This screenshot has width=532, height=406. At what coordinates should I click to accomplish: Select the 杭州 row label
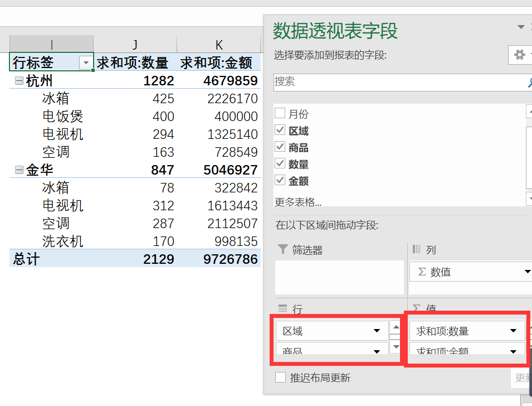(x=39, y=81)
